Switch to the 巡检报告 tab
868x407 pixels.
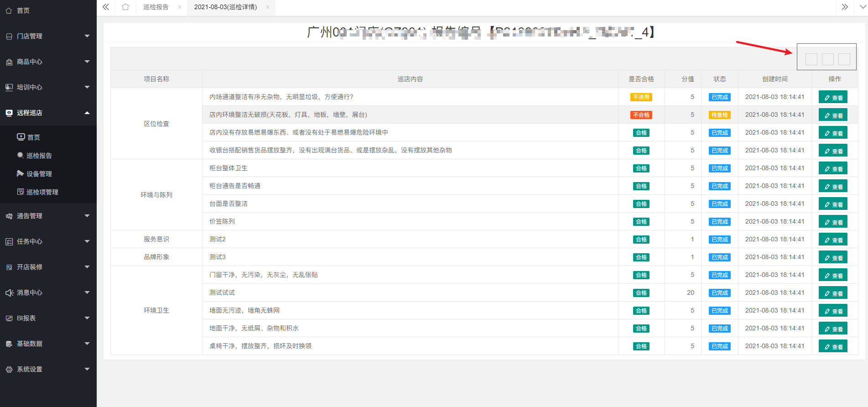[x=156, y=7]
